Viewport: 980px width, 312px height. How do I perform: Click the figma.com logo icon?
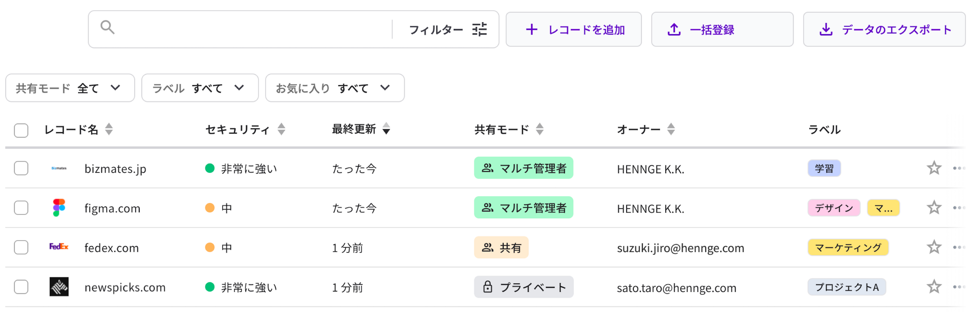click(x=59, y=207)
